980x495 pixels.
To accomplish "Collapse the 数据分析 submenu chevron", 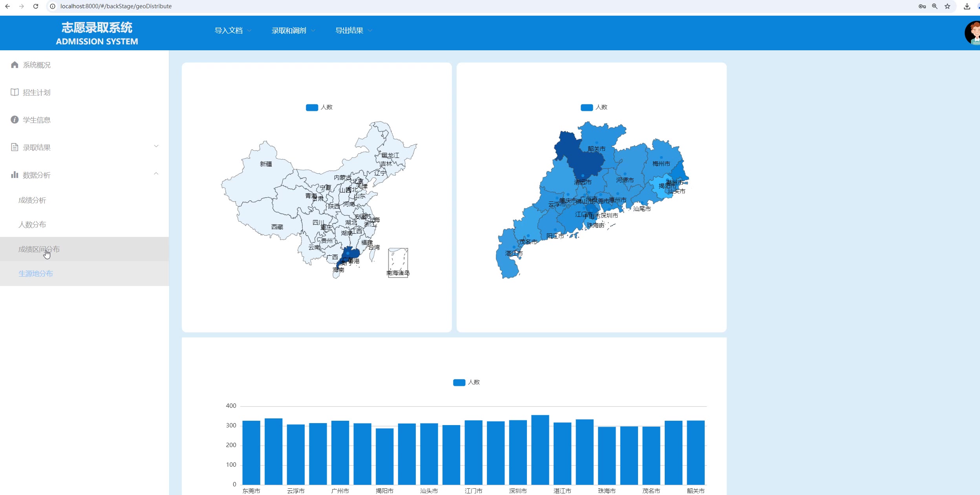I will (156, 174).
